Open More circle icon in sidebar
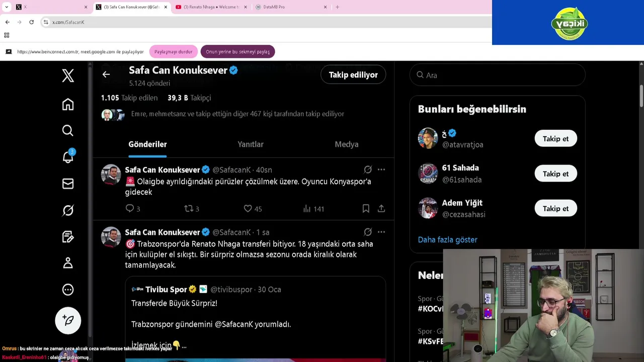 68,290
